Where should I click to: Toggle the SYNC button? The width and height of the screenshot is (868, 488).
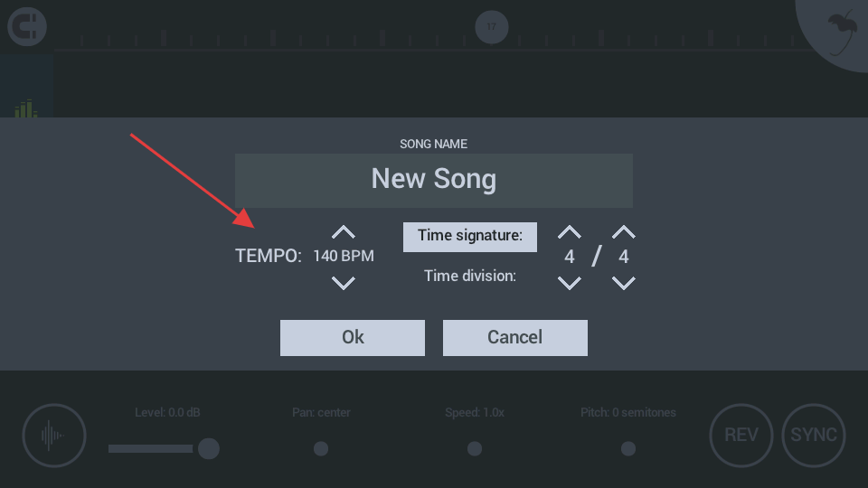[813, 436]
